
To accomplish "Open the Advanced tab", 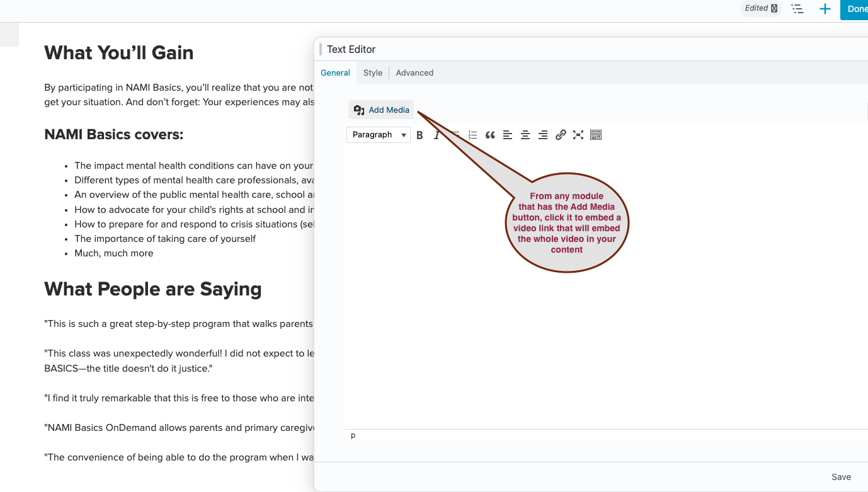I will tap(414, 72).
